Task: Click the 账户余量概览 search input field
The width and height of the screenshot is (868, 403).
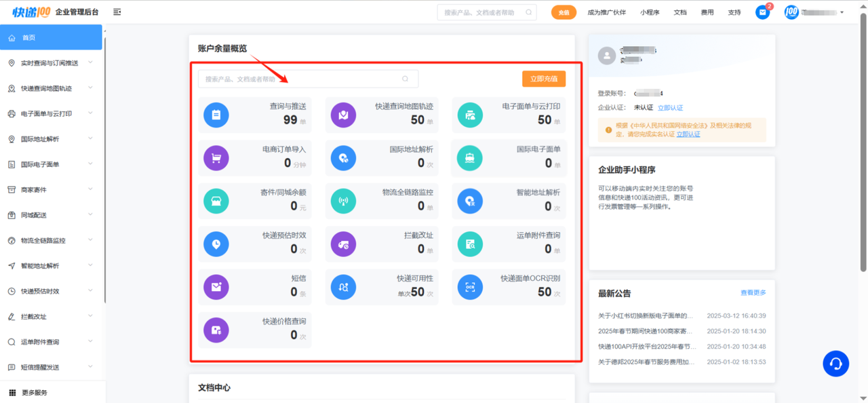Action: (x=308, y=79)
